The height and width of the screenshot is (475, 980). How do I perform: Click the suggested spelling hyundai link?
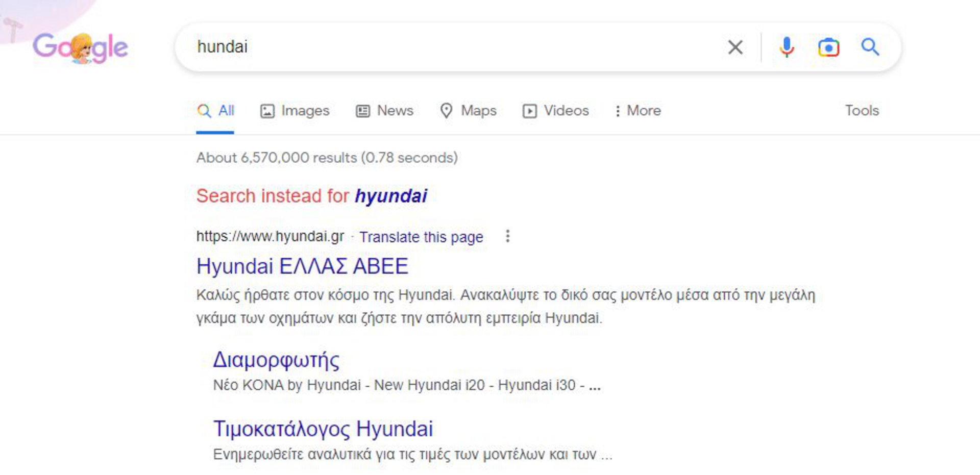pyautogui.click(x=391, y=196)
